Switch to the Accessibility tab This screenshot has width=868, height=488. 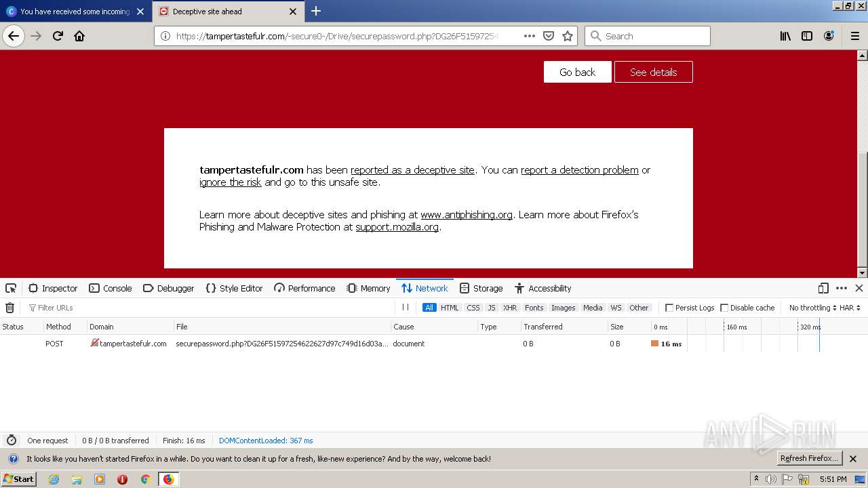pyautogui.click(x=542, y=288)
